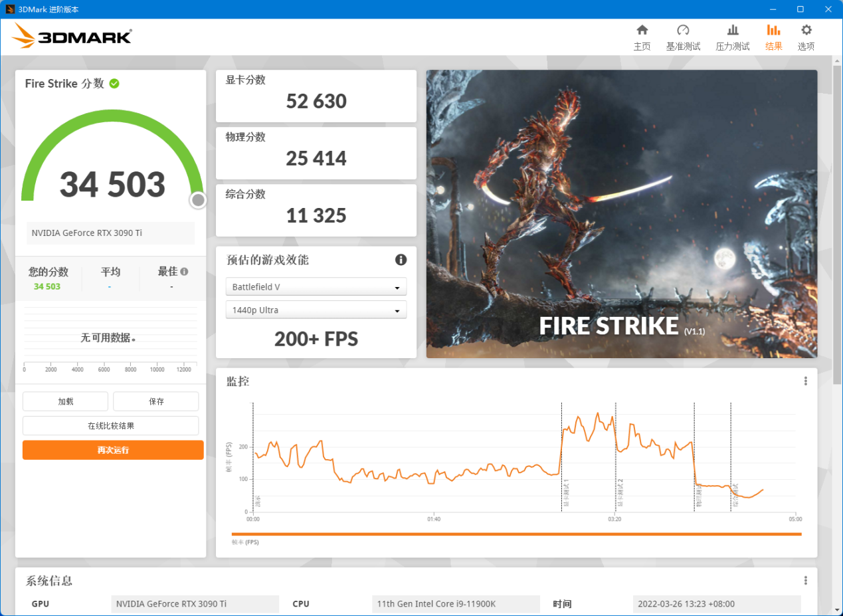
Task: Click the 保存 button
Action: 156,401
